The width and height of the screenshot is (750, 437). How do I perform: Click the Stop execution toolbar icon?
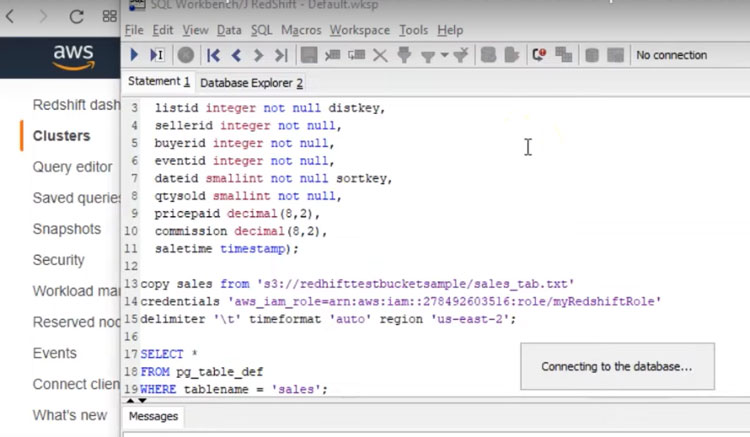tap(186, 55)
